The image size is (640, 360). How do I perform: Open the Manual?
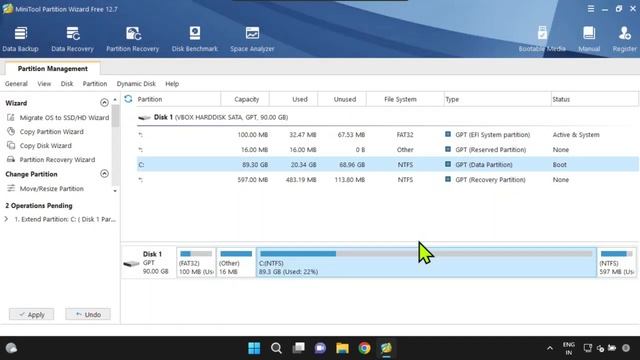[589, 39]
